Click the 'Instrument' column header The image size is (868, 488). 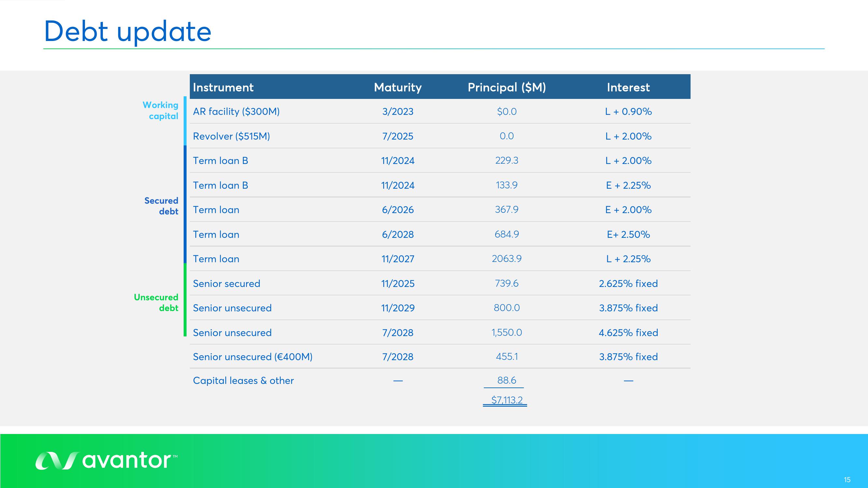[223, 87]
